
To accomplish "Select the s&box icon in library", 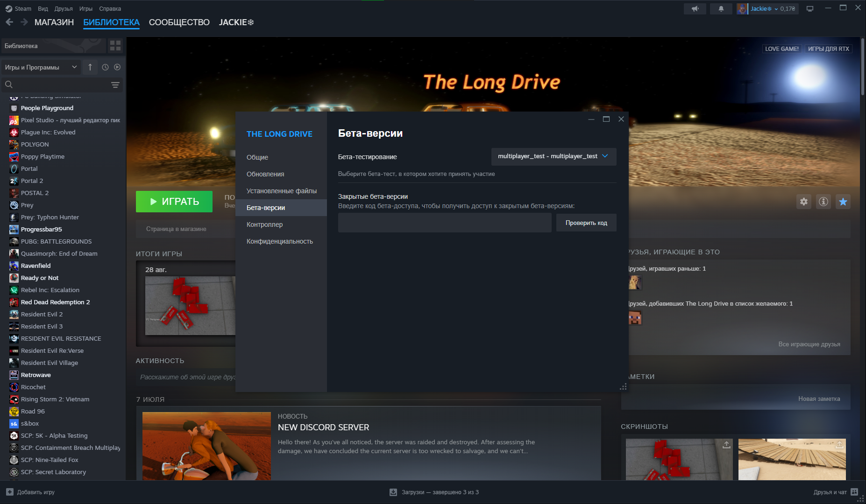I will click(x=14, y=423).
